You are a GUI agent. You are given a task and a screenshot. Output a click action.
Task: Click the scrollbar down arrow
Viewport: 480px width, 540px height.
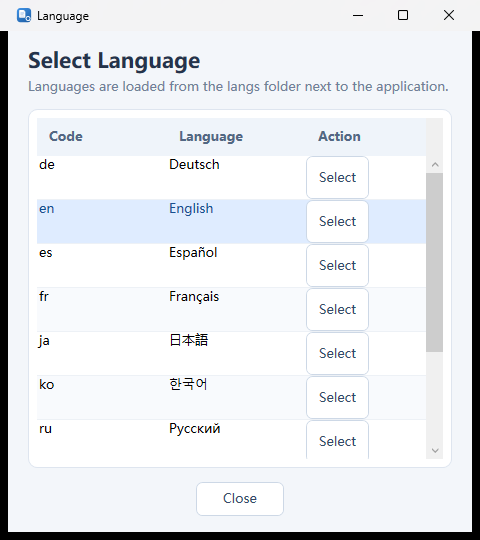(x=435, y=450)
